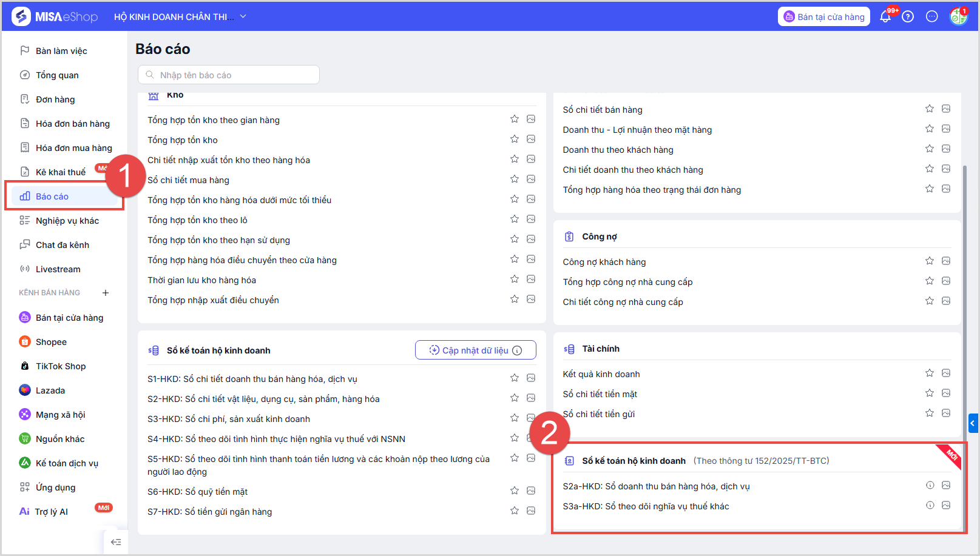Open Đơn hàng in the sidebar
The width and height of the screenshot is (980, 556).
[x=55, y=99]
